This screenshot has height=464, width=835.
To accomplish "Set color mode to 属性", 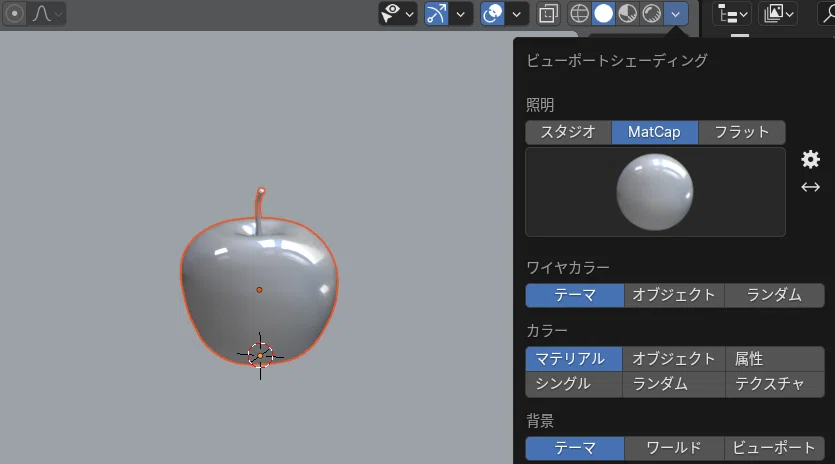I will [x=775, y=359].
